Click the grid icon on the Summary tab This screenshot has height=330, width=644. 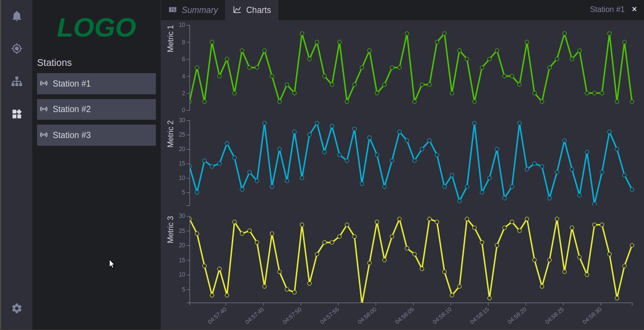(x=172, y=10)
